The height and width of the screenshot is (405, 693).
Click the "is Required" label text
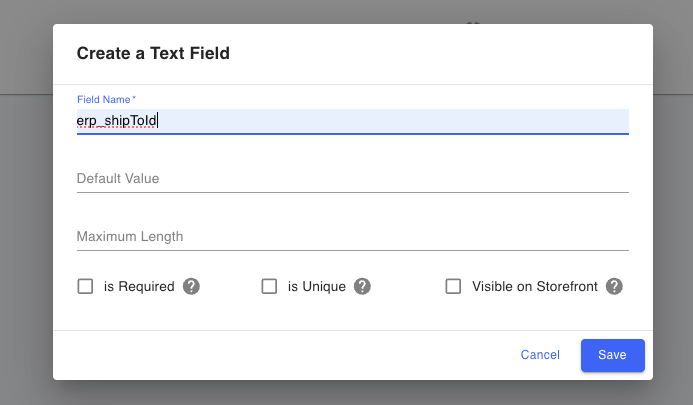click(x=139, y=286)
